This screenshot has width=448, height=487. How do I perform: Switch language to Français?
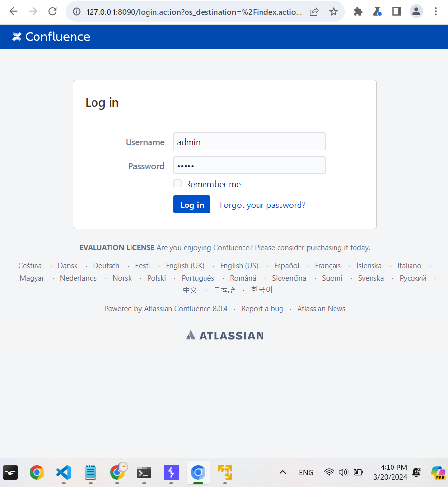pos(328,266)
